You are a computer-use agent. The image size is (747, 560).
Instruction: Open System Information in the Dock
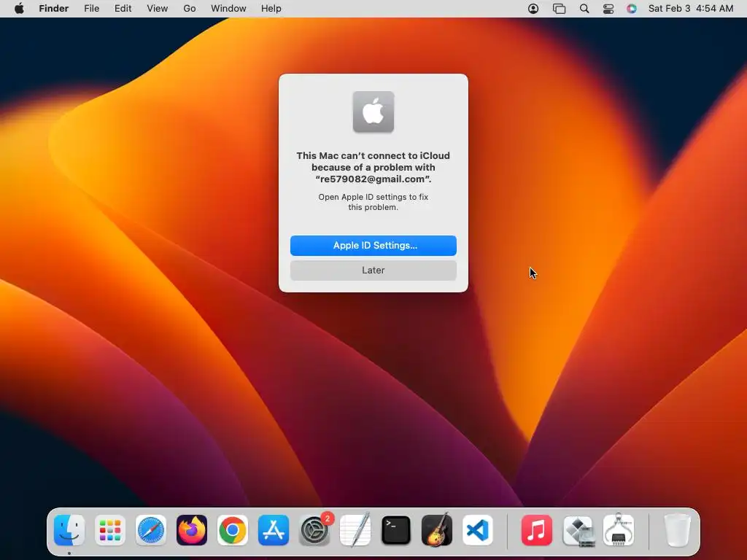point(619,530)
